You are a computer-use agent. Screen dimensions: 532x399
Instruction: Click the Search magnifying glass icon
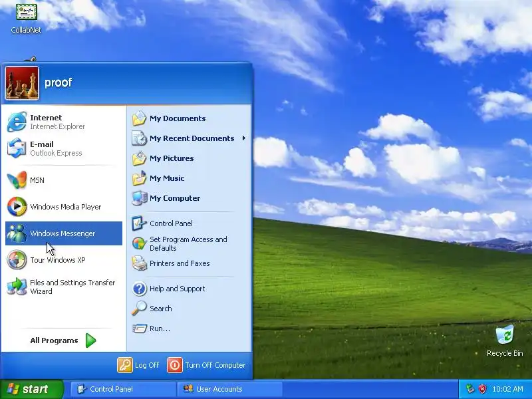[x=139, y=309]
